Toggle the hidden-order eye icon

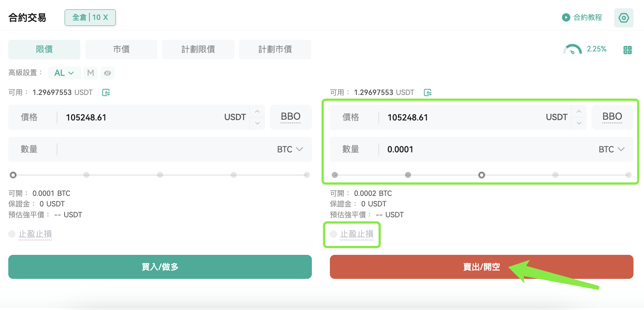(107, 73)
